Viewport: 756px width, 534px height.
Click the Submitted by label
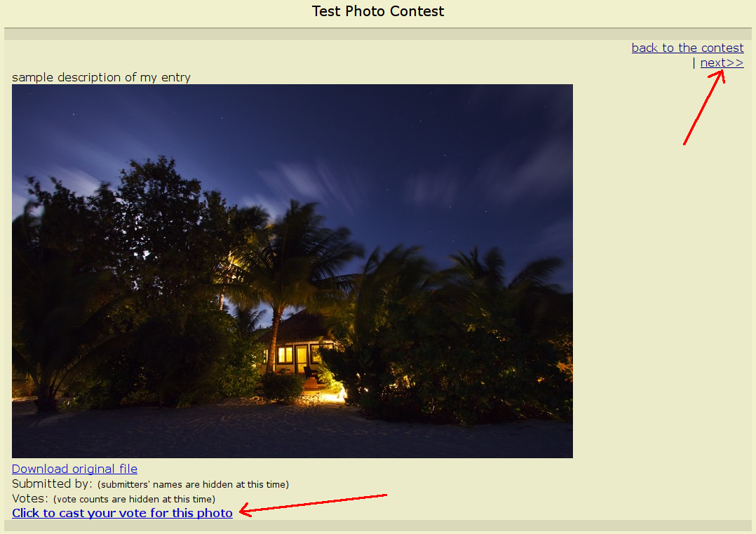[52, 484]
